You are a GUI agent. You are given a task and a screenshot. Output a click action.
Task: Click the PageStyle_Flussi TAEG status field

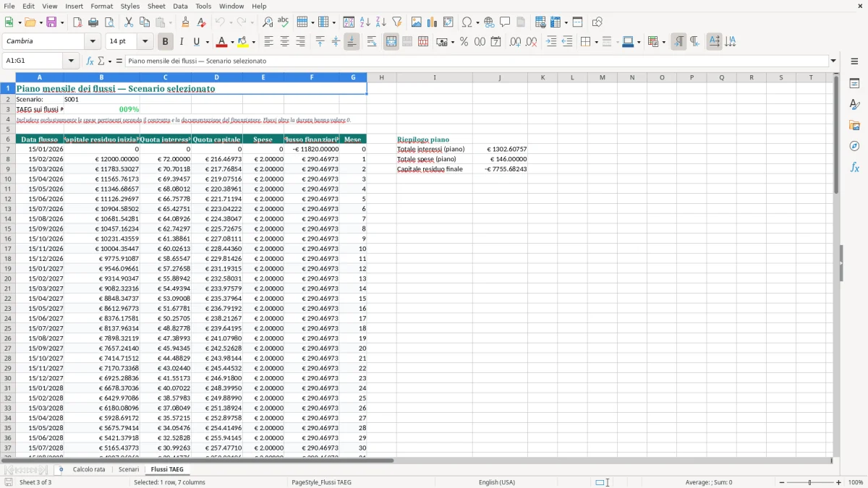click(321, 482)
